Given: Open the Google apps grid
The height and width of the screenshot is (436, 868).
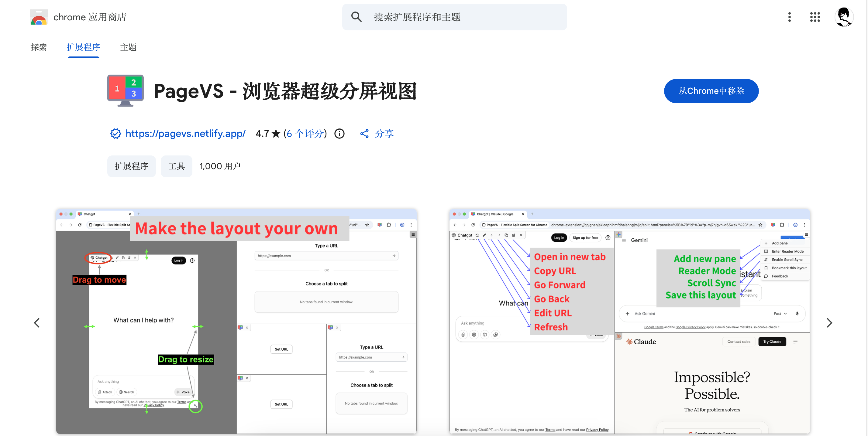Looking at the screenshot, I should (x=815, y=17).
